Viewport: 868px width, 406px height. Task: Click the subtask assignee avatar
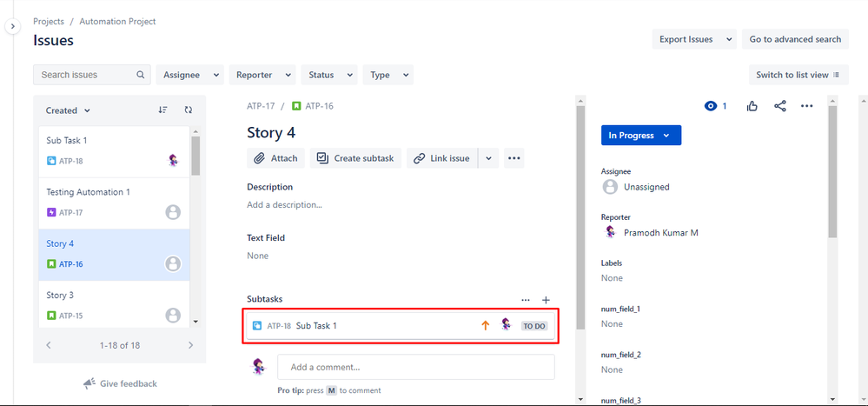(x=506, y=325)
